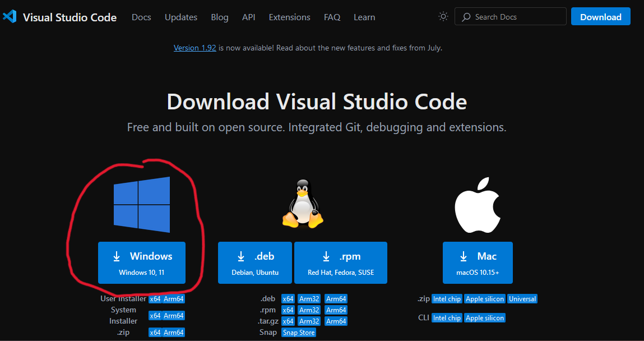
Task: Select Arm32 for Linux .deb
Action: click(309, 299)
